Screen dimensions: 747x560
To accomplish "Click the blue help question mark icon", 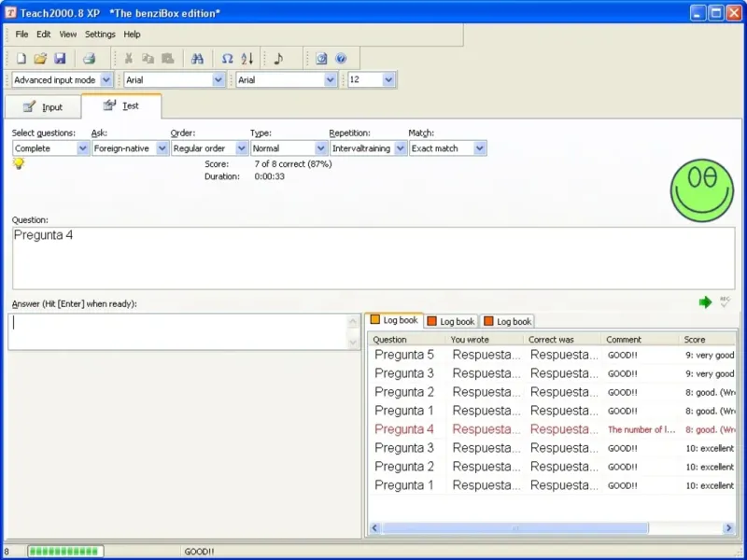I will (341, 58).
